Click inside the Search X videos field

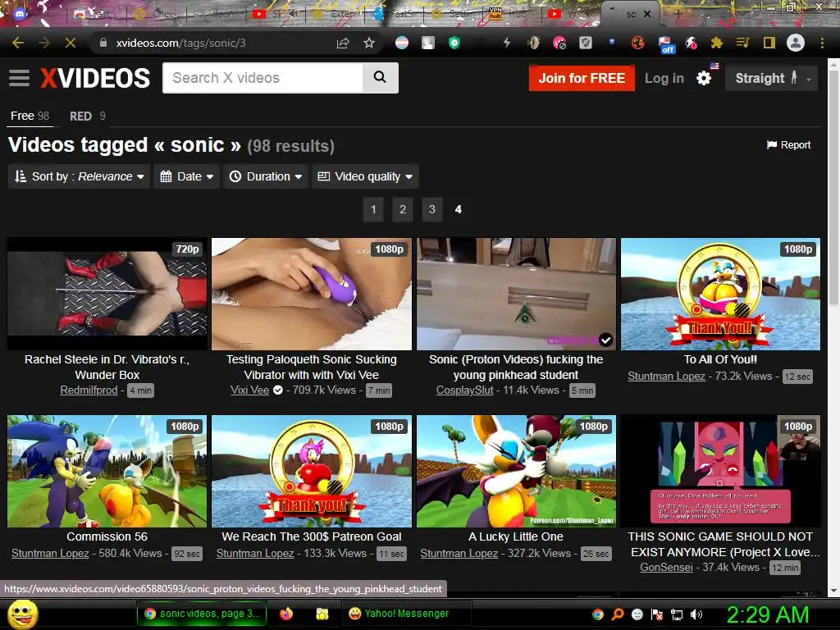click(x=262, y=78)
